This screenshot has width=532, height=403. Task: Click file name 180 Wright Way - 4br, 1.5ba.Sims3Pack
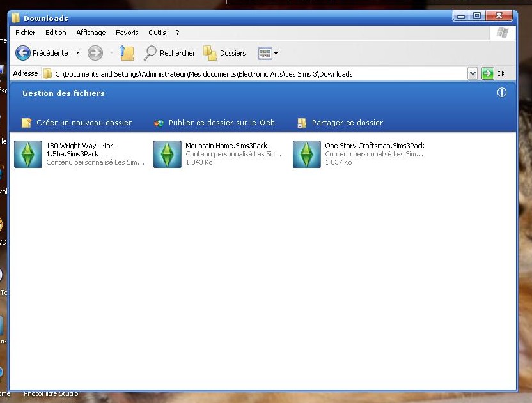[x=81, y=149]
